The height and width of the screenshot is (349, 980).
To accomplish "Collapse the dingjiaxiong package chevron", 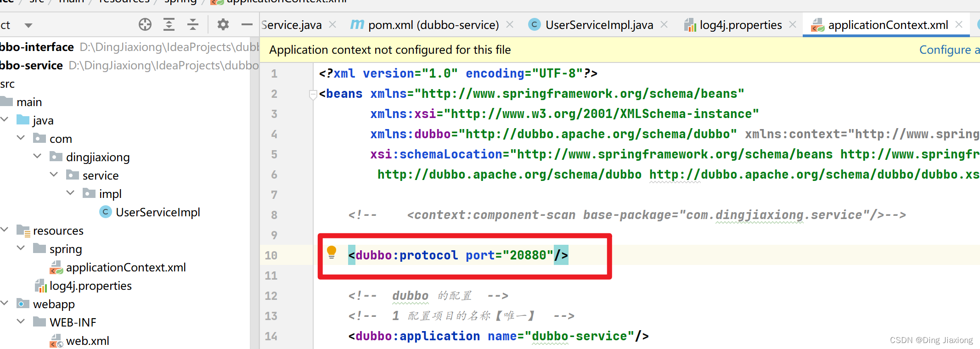I will tap(37, 156).
